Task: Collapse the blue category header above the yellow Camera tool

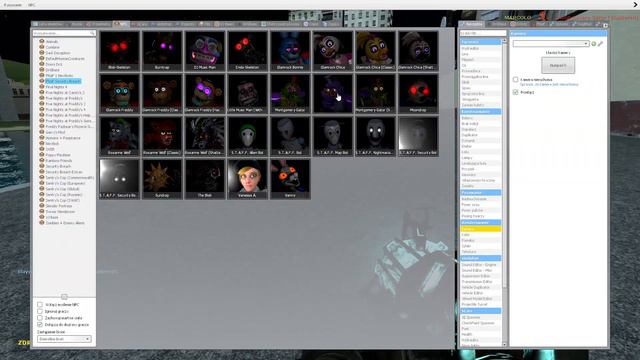Action: click(480, 222)
